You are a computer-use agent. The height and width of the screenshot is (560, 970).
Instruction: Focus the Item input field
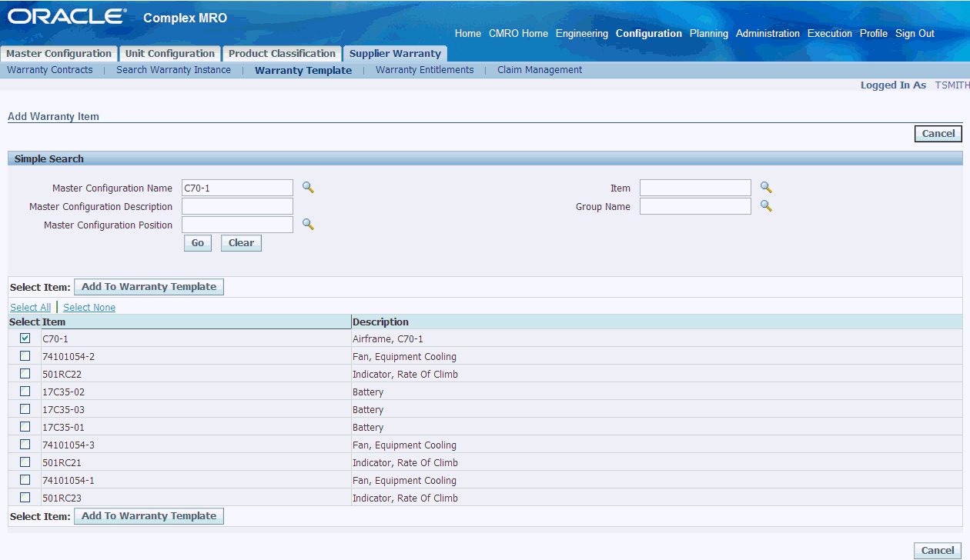point(695,188)
